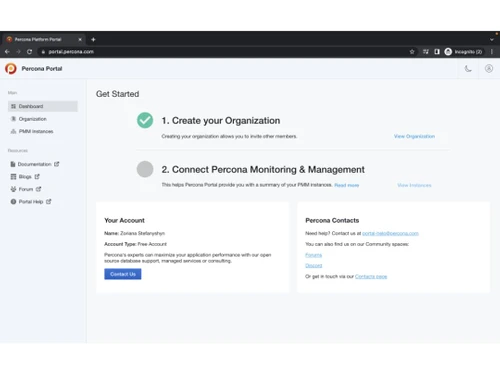
Task: Click the gray step 2 circle
Action: 145,169
